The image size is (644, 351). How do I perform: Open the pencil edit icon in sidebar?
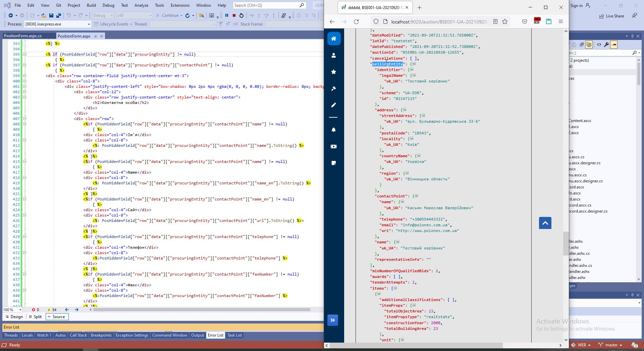(x=334, y=105)
